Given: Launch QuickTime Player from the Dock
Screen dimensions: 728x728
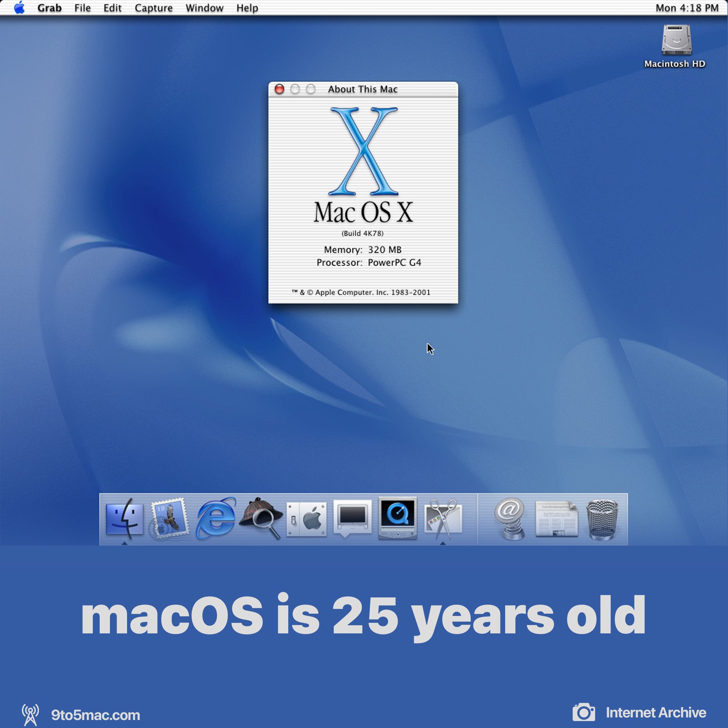Looking at the screenshot, I should coord(397,520).
